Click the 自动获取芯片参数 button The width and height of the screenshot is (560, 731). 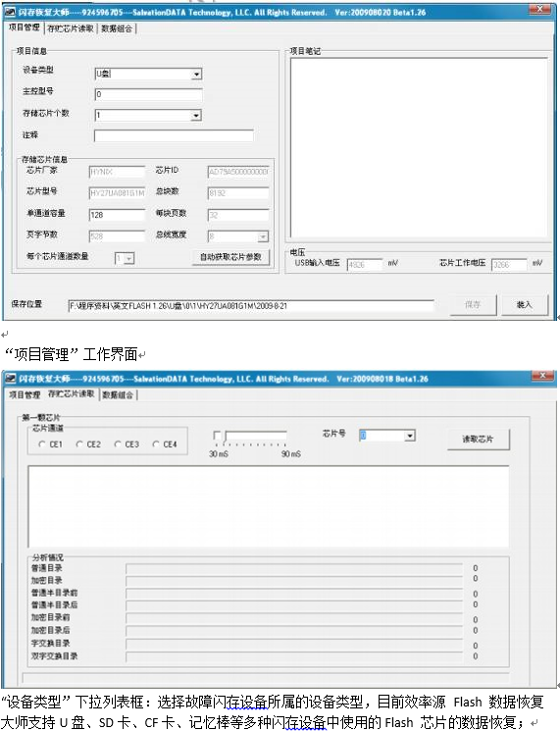pyautogui.click(x=231, y=257)
